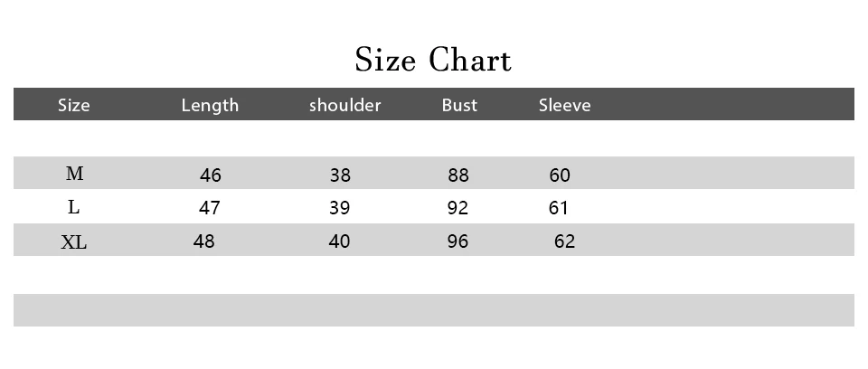Select the Length column header
Viewport: 868px width, 369px height.
pyautogui.click(x=210, y=105)
